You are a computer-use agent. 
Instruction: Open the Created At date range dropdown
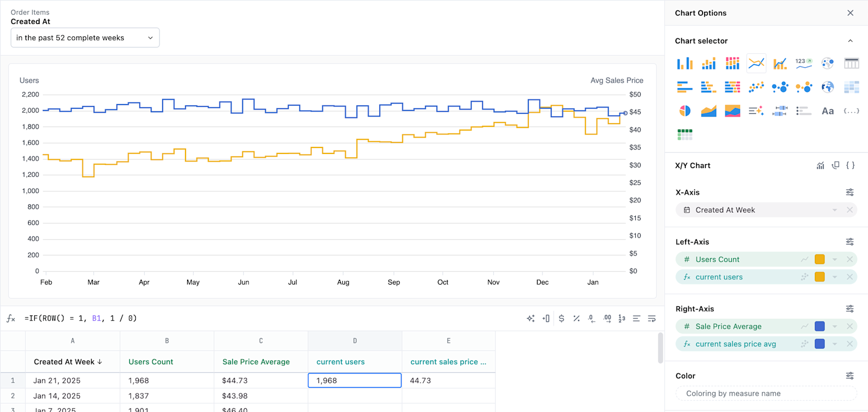click(85, 38)
